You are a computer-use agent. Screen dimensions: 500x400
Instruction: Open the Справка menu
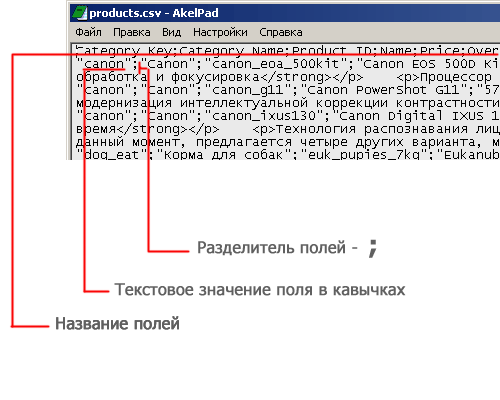coord(281,32)
